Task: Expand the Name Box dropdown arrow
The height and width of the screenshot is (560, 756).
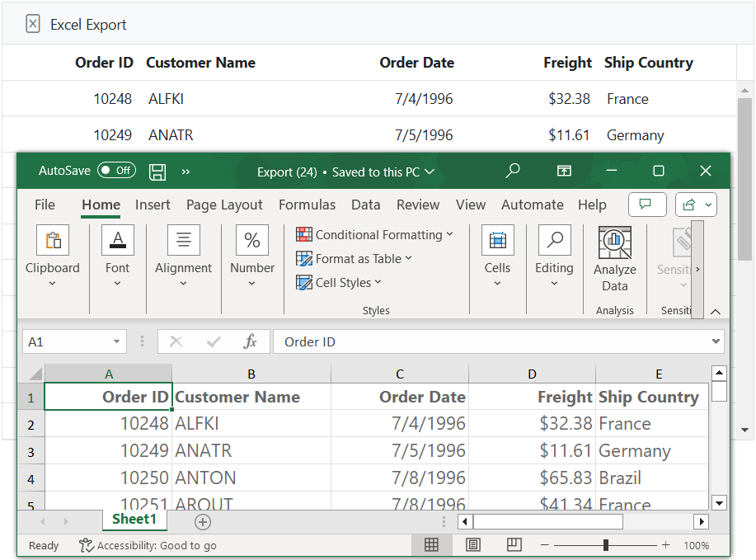Action: pos(116,342)
